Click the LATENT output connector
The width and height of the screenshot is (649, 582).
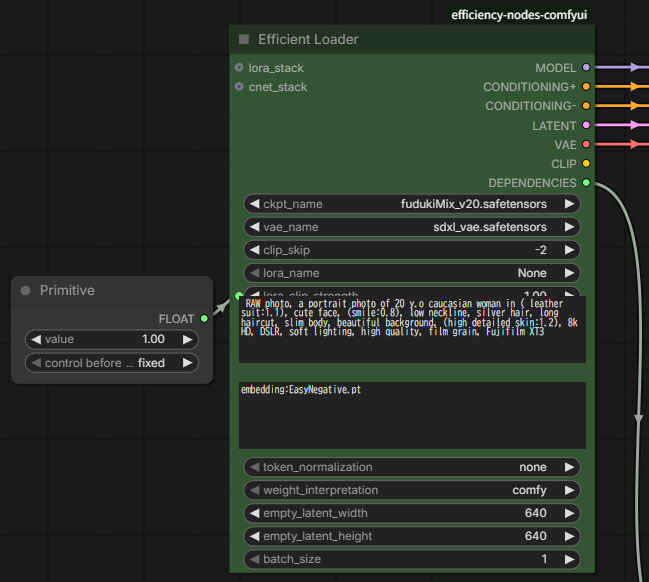(586, 126)
